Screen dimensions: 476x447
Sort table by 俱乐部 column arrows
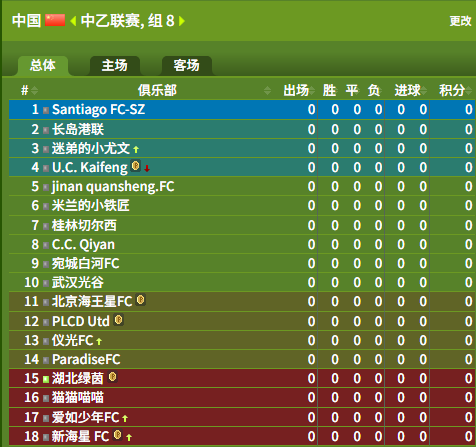tap(267, 90)
